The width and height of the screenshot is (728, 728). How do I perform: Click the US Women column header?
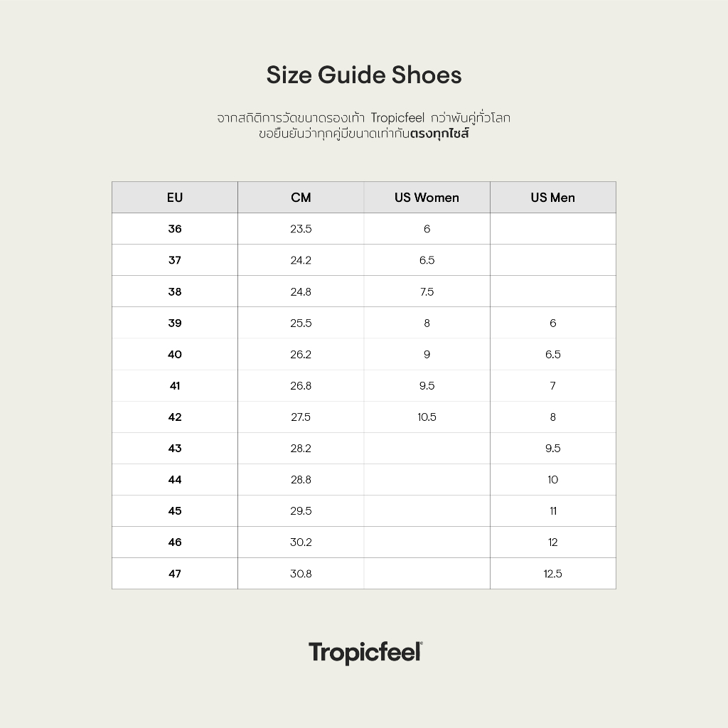(427, 198)
